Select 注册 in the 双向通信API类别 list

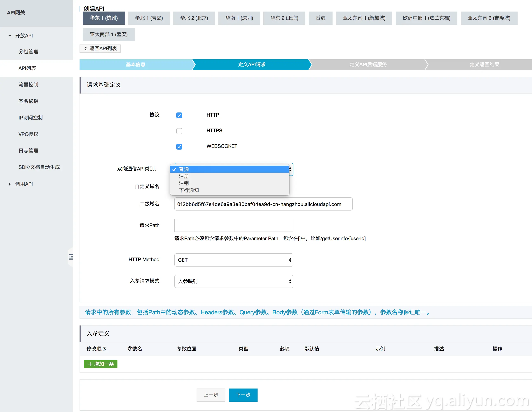(184, 176)
